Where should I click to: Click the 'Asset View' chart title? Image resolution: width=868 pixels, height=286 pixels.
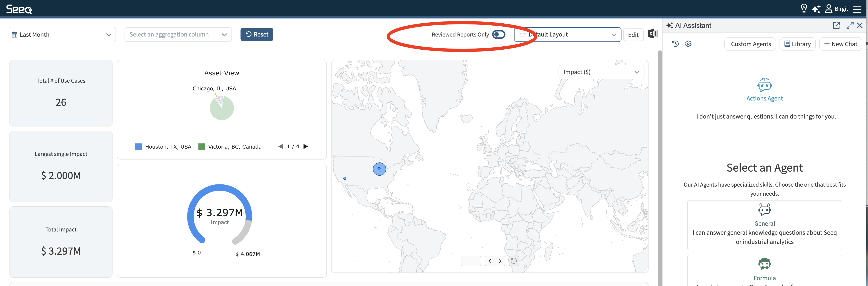222,73
